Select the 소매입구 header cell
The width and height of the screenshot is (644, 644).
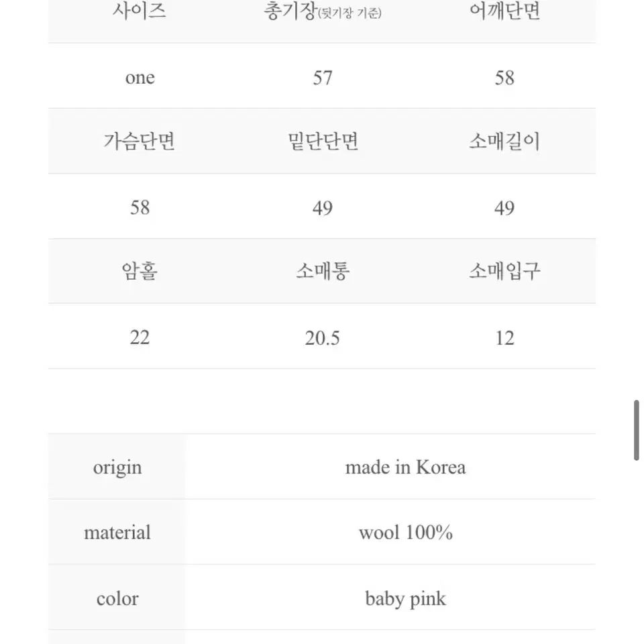[x=504, y=272]
